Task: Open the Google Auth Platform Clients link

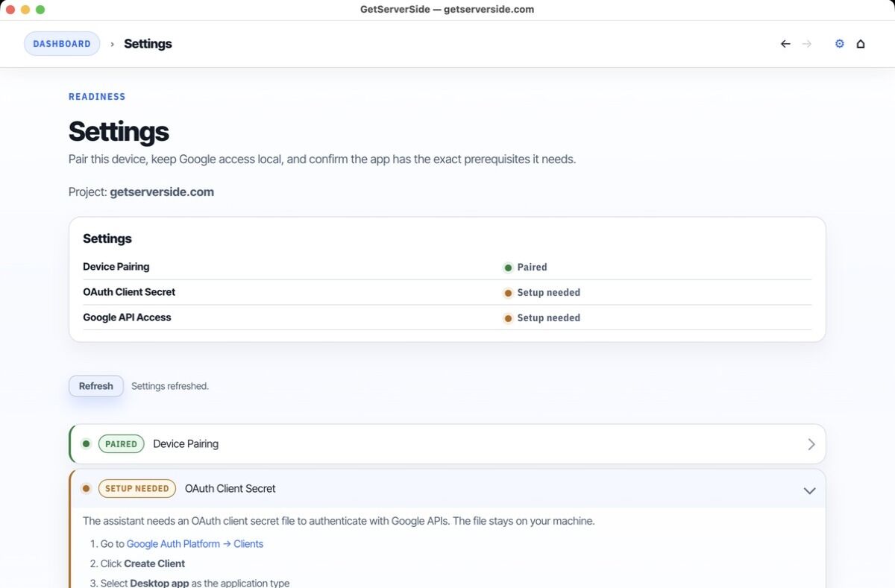Action: [195, 543]
